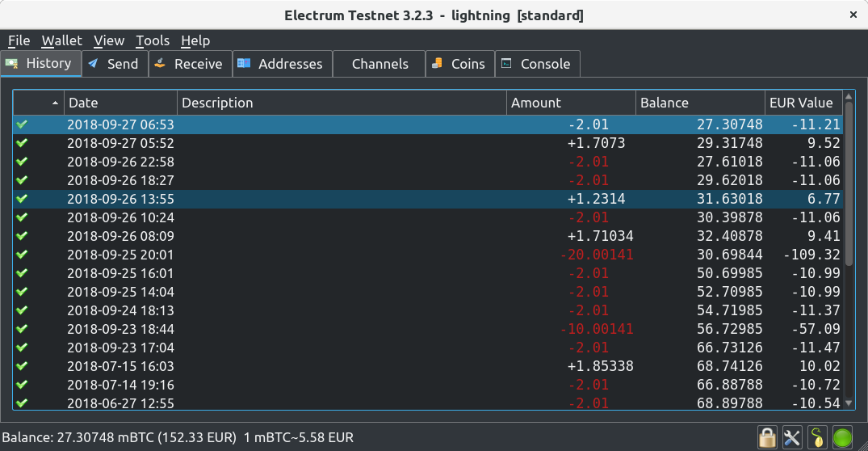Switch to the Console tab
Image resolution: width=868 pixels, height=451 pixels.
[538, 64]
